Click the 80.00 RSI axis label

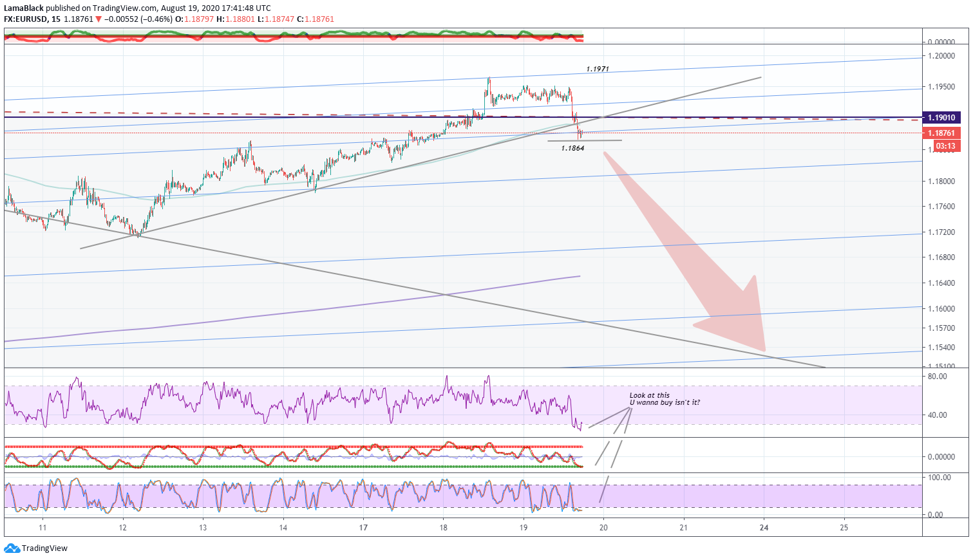coord(938,377)
